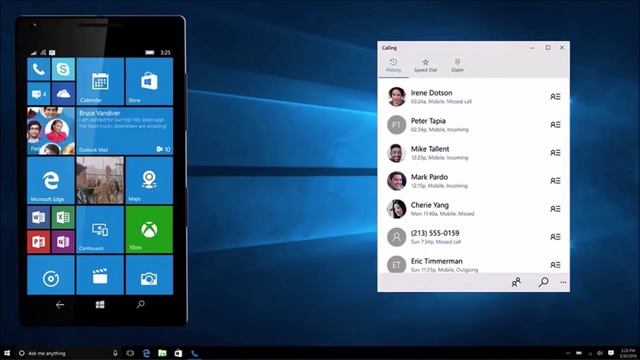Open the Dialer tab

457,65
